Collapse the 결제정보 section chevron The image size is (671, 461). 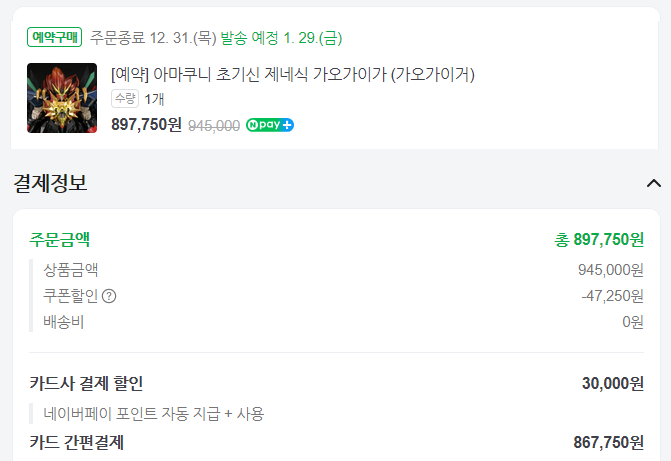click(654, 183)
